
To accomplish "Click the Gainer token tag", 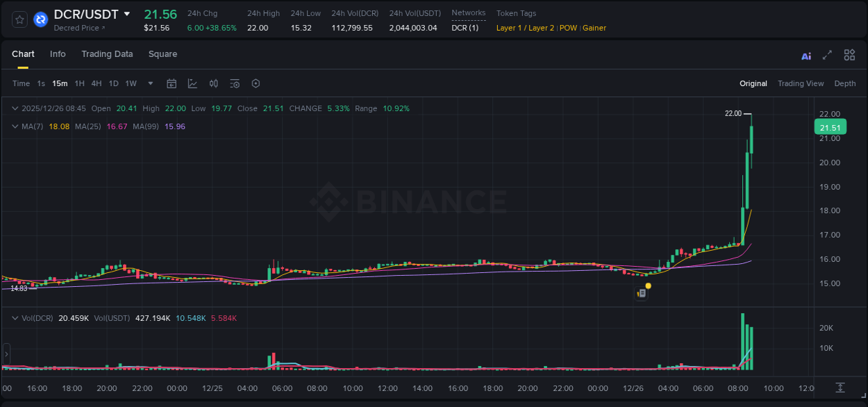I will point(594,28).
